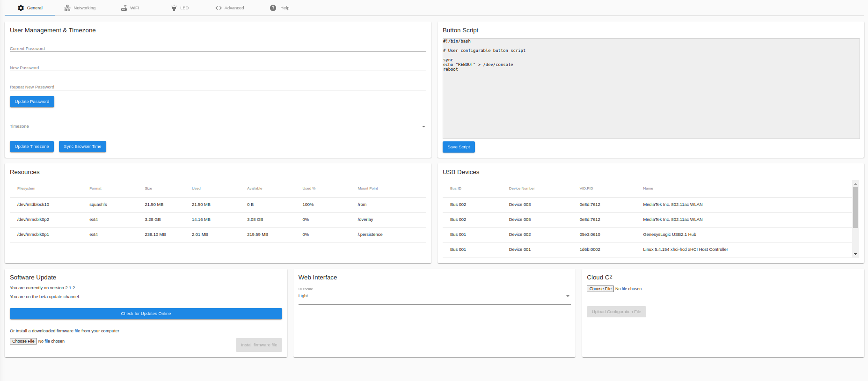Viewport: 868px width, 381px height.
Task: Click the Mount Point column header
Action: pyautogui.click(x=368, y=189)
